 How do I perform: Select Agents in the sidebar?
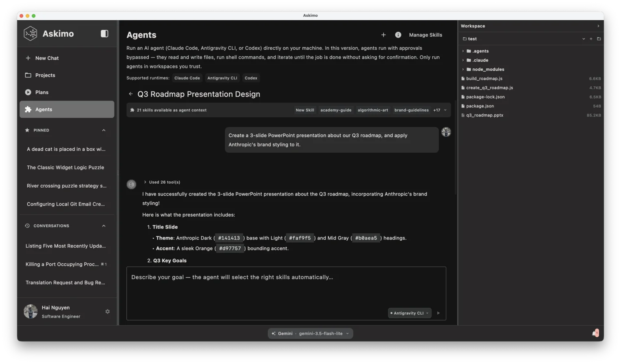click(x=67, y=110)
